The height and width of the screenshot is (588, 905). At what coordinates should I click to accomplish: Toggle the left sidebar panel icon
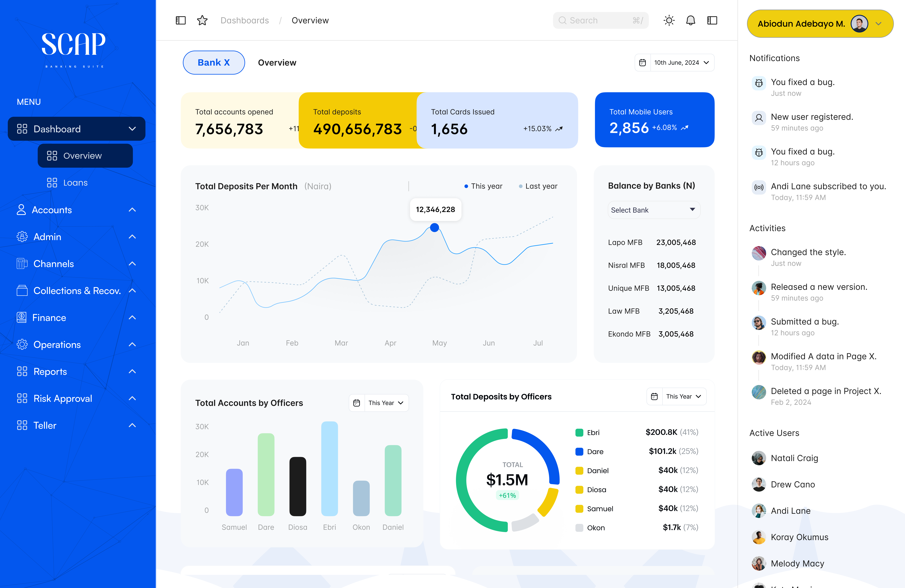[181, 21]
